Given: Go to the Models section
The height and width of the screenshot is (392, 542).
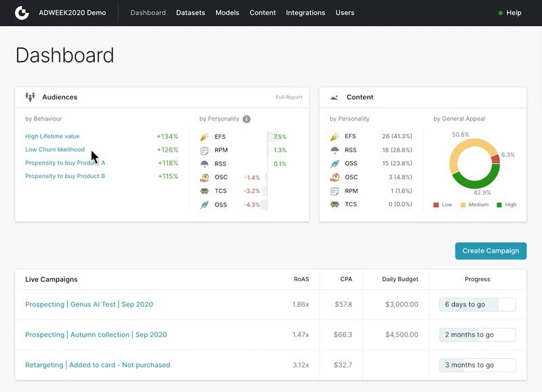Looking at the screenshot, I should point(227,13).
